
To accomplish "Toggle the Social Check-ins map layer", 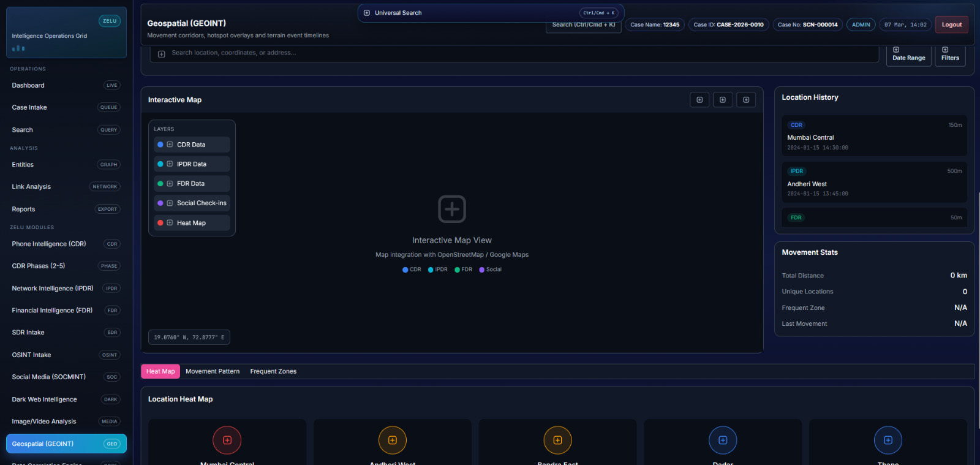I will (192, 203).
